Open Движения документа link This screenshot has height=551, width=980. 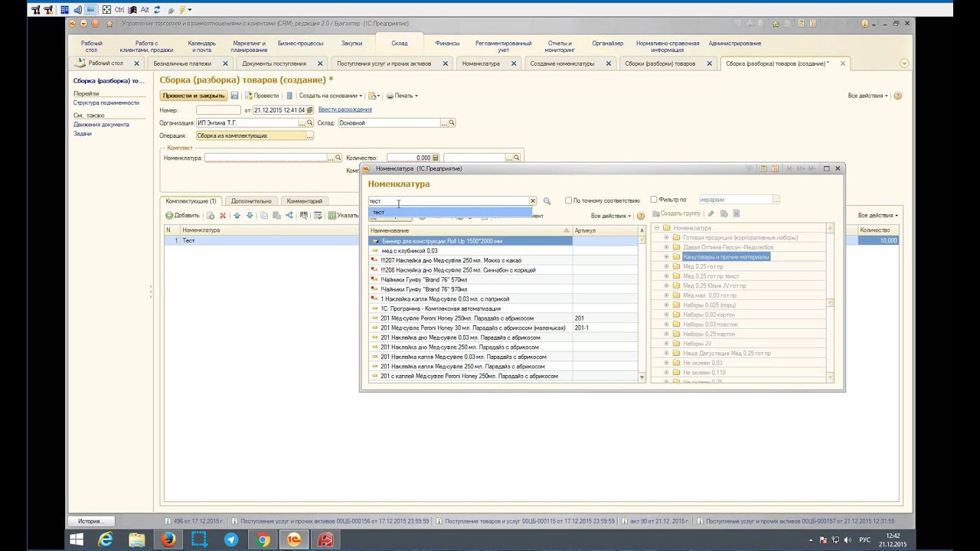pyautogui.click(x=101, y=124)
